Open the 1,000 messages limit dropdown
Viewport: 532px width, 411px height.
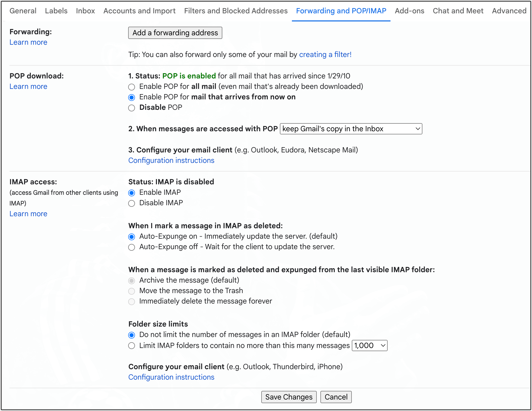(x=369, y=346)
